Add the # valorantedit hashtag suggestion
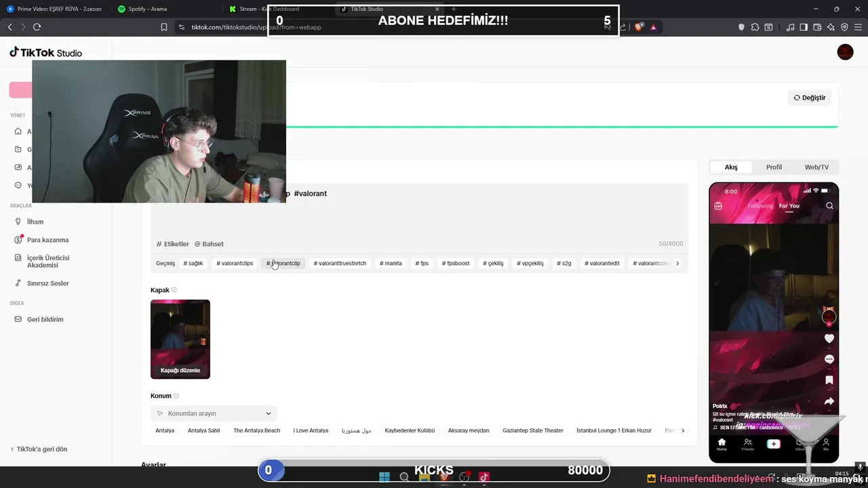Viewport: 868px width, 488px height. point(602,263)
